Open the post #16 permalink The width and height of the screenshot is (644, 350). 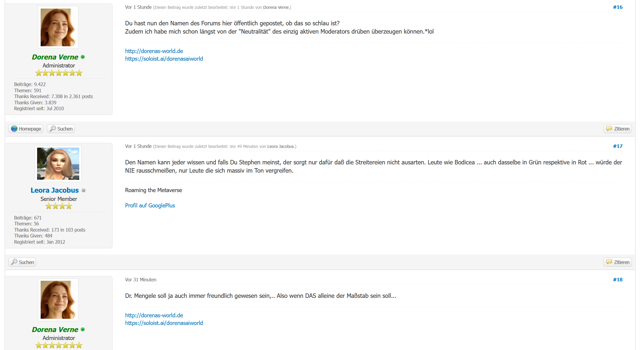coord(617,7)
